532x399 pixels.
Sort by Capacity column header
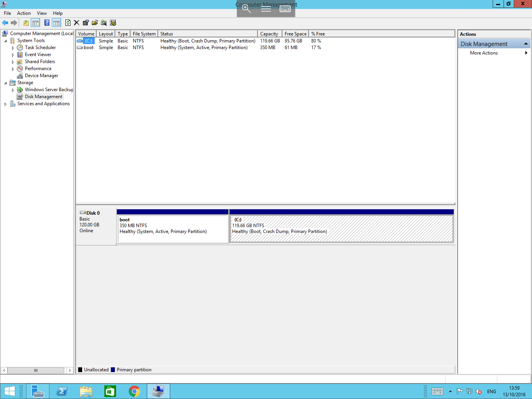(270, 34)
